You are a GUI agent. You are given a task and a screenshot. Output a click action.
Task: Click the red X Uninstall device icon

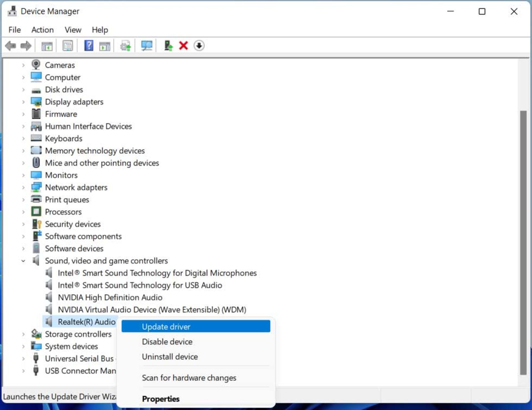point(183,45)
